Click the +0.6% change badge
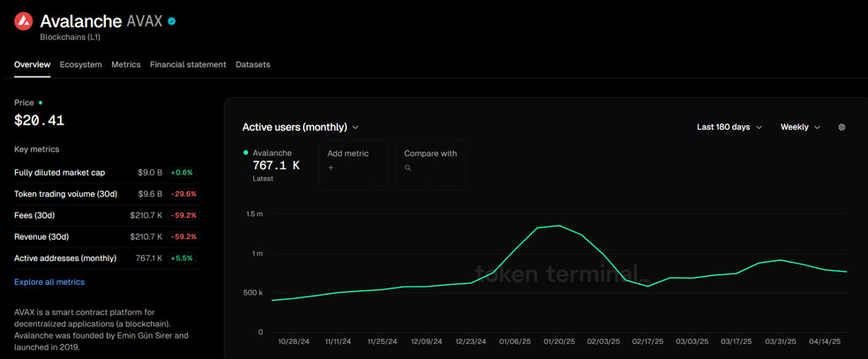This screenshot has width=868, height=359. point(182,173)
